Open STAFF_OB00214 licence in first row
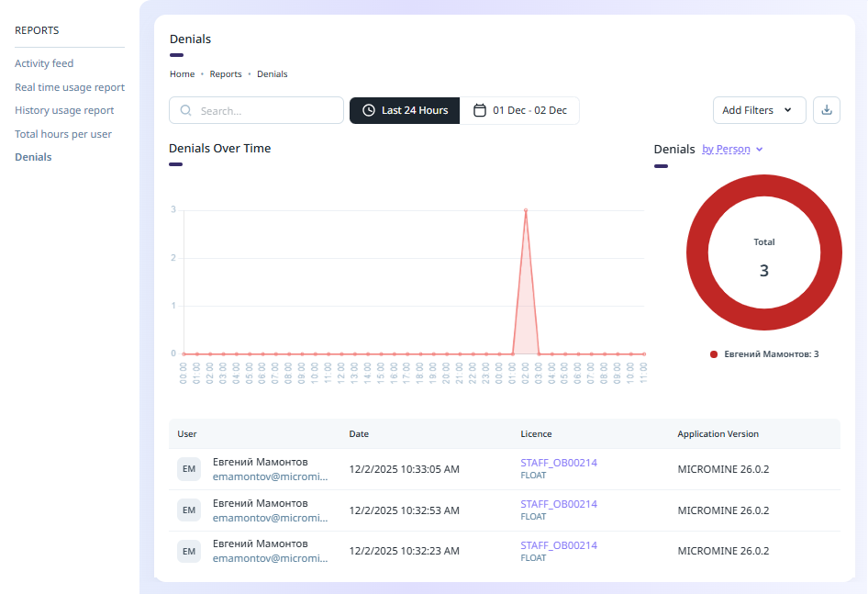The image size is (868, 594). coord(558,463)
